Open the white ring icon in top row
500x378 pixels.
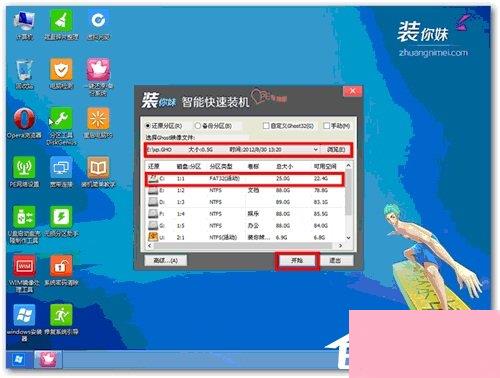98,21
